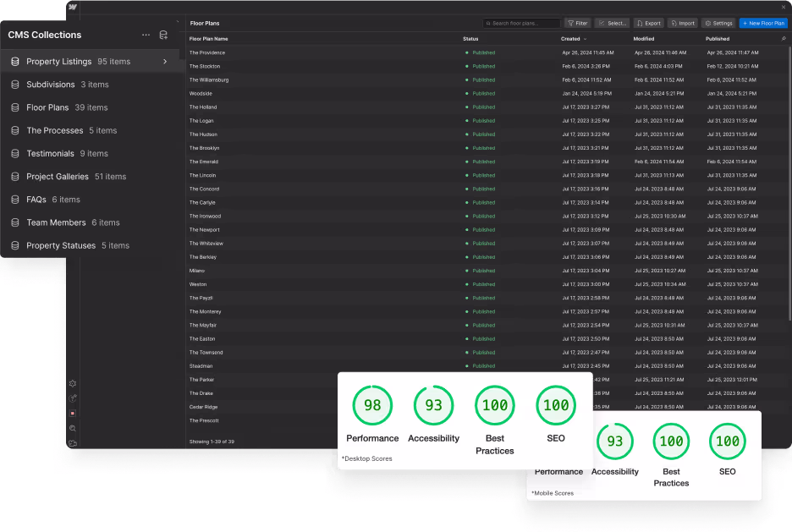Open the CMS Collections ellipsis menu

[146, 35]
